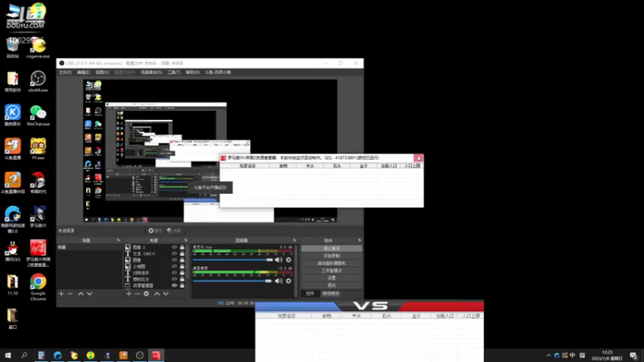This screenshot has height=362, width=644.
Task: Open 视图(V) menu in OBS
Action: click(x=102, y=72)
